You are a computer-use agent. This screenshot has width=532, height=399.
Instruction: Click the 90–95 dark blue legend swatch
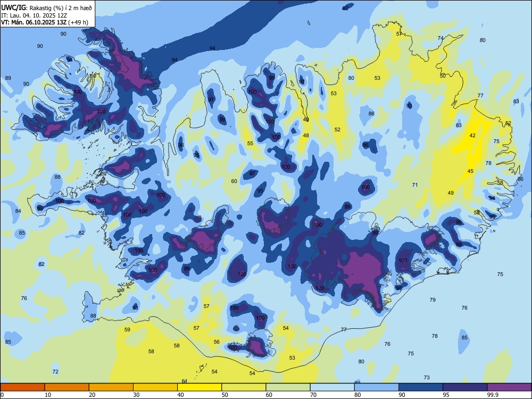(x=421, y=387)
